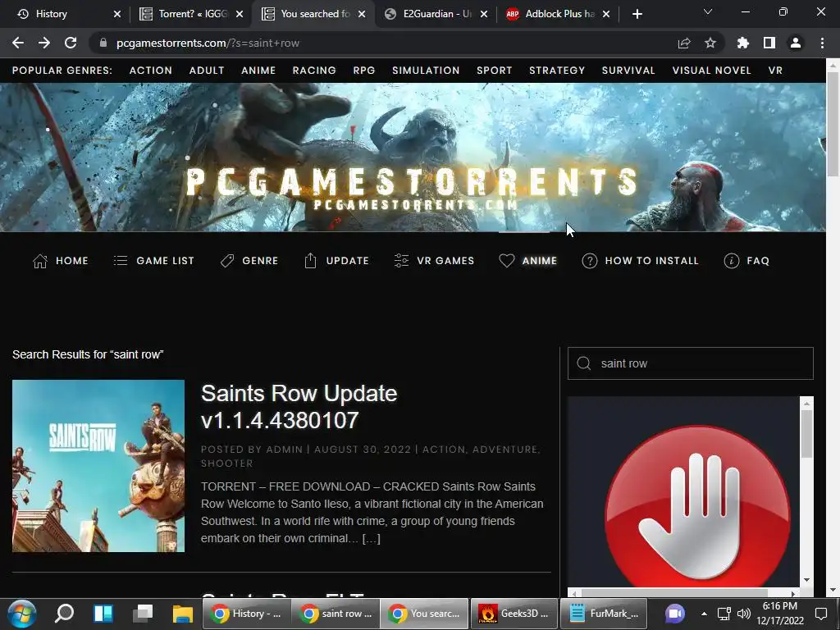Close the E2Guardian tab
Image resolution: width=840 pixels, height=630 pixels.
coord(484,14)
